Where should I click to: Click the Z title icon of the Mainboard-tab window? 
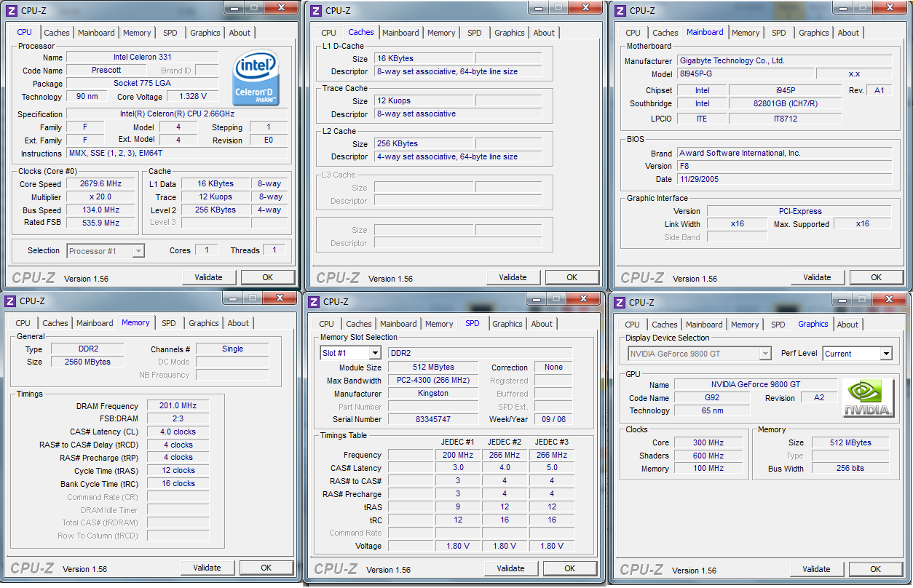[x=620, y=10]
